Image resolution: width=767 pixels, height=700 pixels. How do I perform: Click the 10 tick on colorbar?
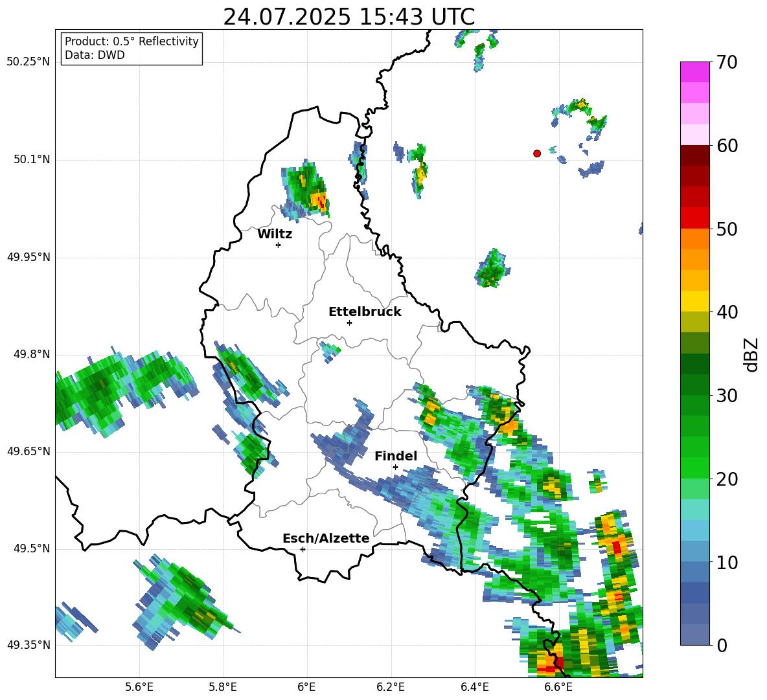(x=726, y=562)
